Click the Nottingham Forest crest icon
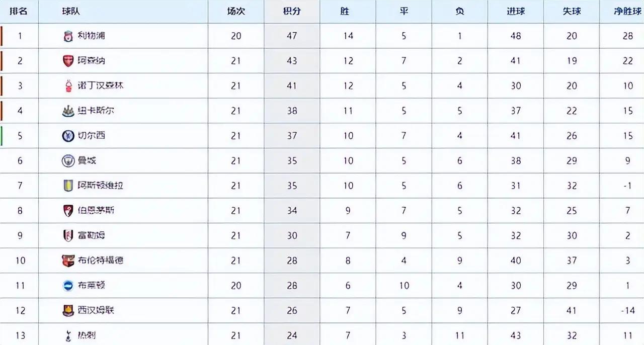644x345 pixels. point(68,86)
